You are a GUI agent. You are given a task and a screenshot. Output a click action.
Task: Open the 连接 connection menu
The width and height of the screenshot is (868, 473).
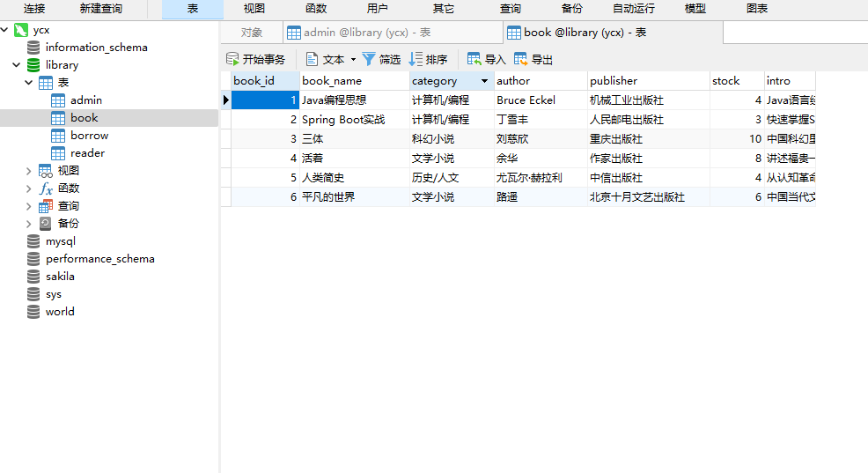pos(34,9)
